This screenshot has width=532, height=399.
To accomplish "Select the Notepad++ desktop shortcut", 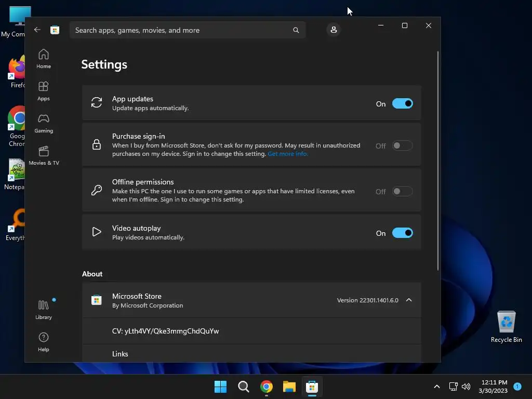I will 15,175.
